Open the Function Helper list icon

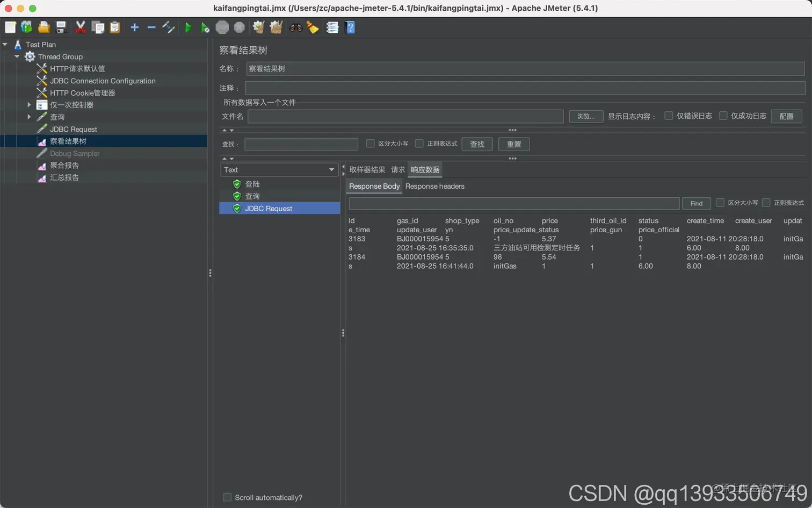click(332, 27)
